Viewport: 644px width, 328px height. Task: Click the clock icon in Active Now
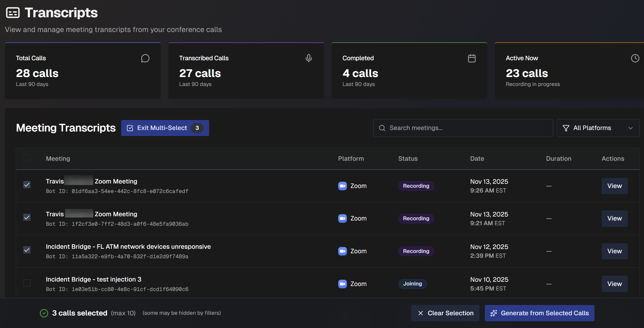tap(635, 58)
